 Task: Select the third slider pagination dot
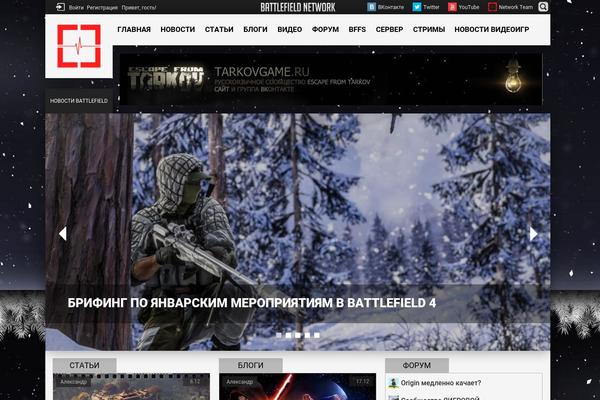tap(298, 335)
